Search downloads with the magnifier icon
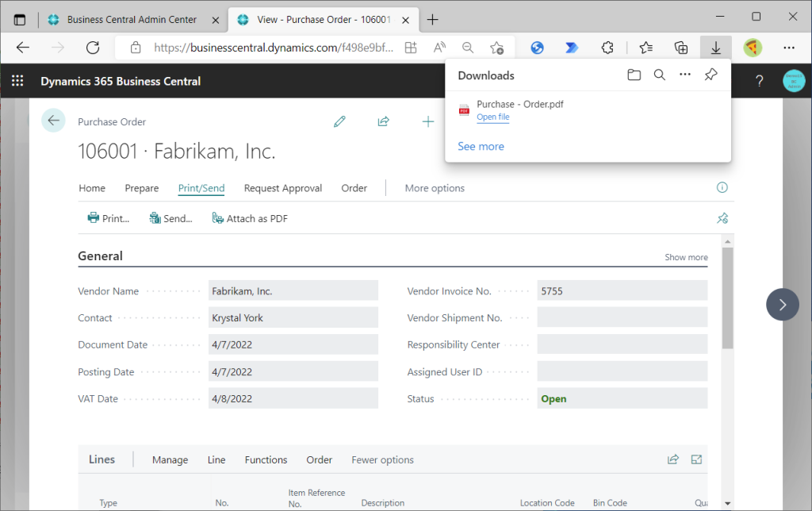The height and width of the screenshot is (511, 812). tap(659, 75)
